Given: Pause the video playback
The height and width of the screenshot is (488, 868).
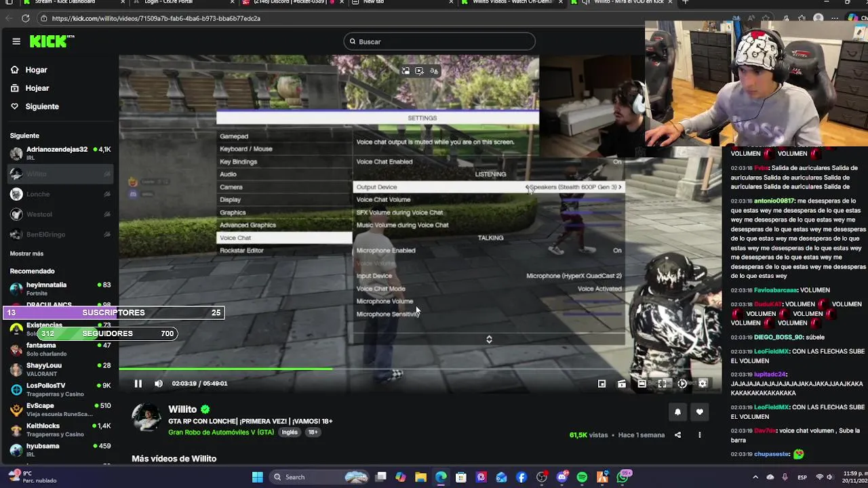Looking at the screenshot, I should 138,384.
